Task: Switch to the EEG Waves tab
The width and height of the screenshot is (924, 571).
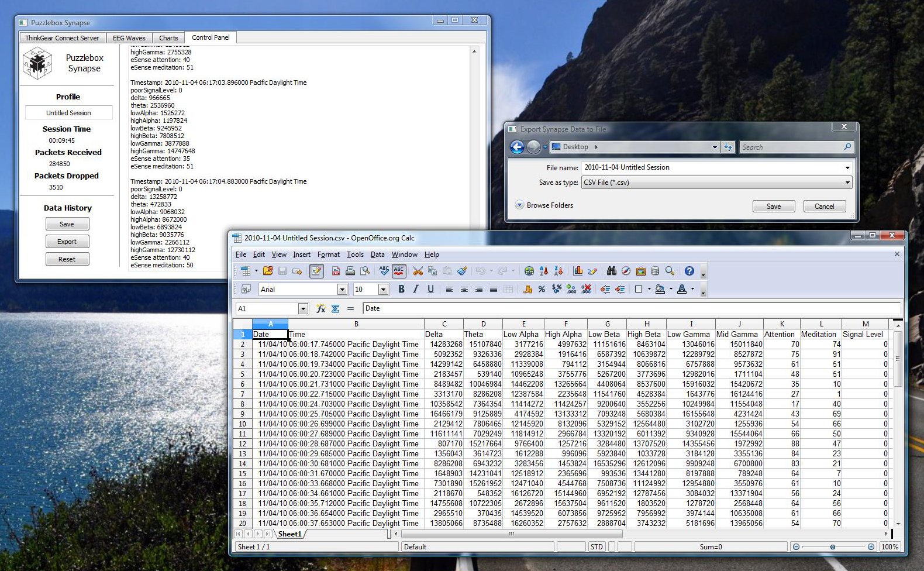Action: coord(129,38)
